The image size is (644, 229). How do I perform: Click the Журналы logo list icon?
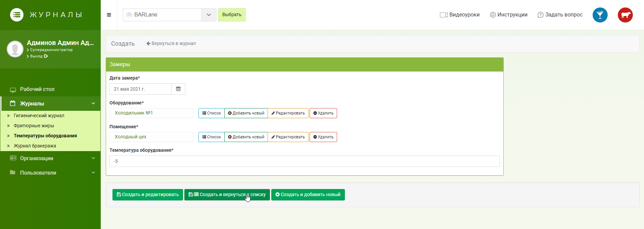[17, 15]
